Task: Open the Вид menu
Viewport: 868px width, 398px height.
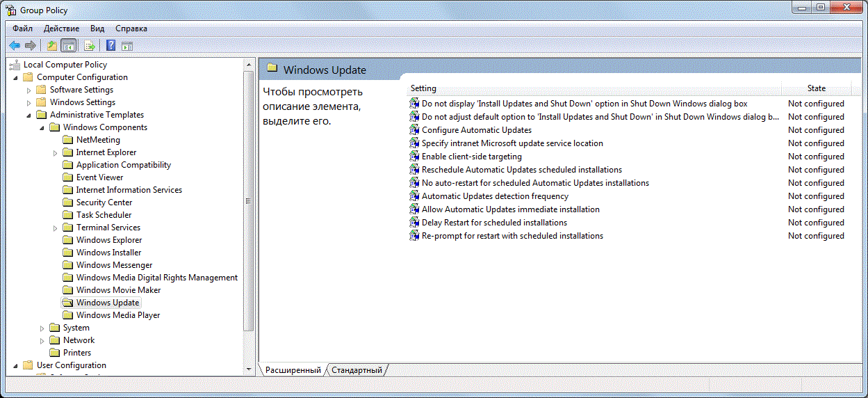Action: [x=97, y=29]
